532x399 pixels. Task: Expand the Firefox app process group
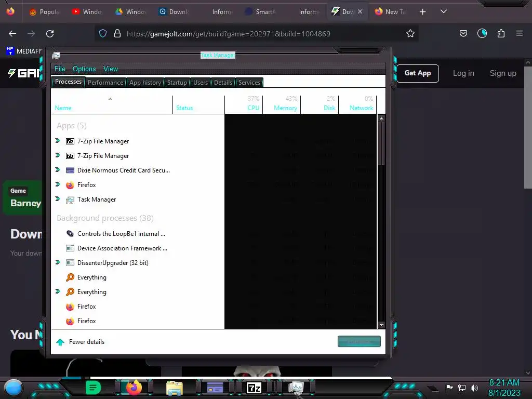pyautogui.click(x=57, y=184)
